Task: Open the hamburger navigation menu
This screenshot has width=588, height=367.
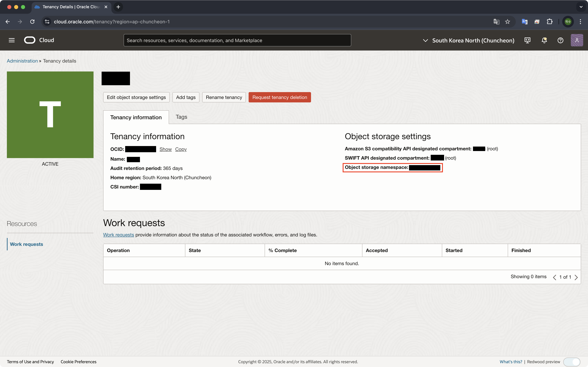Action: tap(12, 40)
